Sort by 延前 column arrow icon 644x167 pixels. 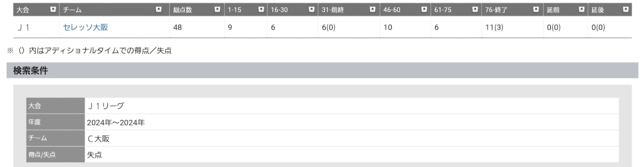pos(582,10)
